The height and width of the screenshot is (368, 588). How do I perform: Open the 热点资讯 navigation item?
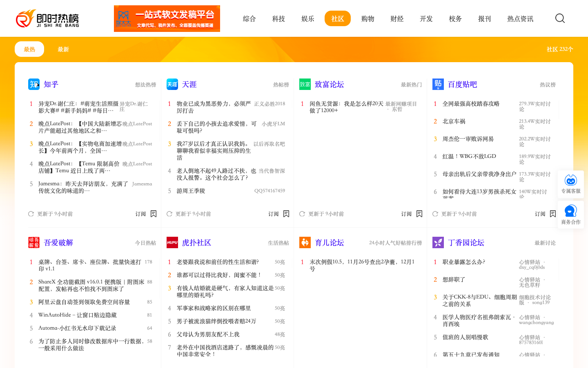coord(520,18)
